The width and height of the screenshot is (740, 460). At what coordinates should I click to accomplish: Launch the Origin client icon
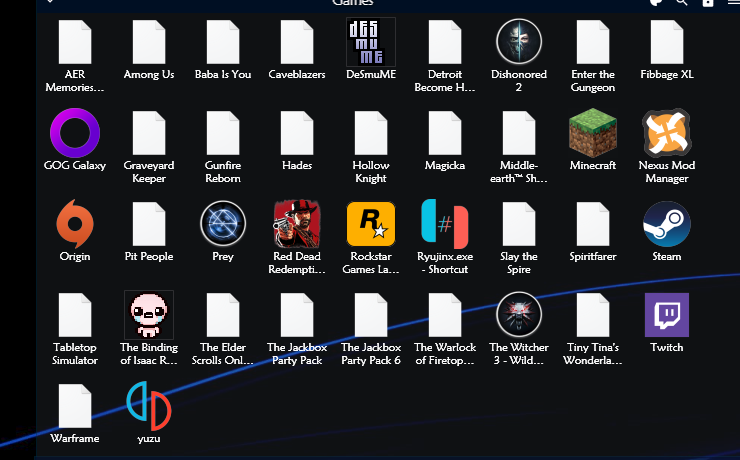[75, 224]
